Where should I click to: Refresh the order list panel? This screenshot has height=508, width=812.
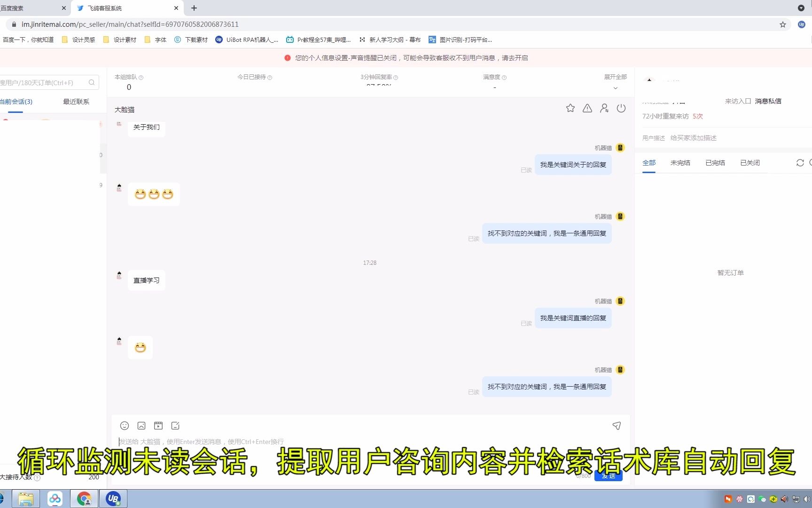pyautogui.click(x=800, y=163)
